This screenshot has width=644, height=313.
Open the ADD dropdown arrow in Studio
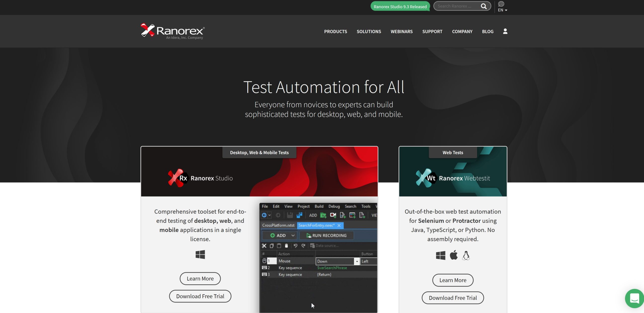[x=293, y=236]
